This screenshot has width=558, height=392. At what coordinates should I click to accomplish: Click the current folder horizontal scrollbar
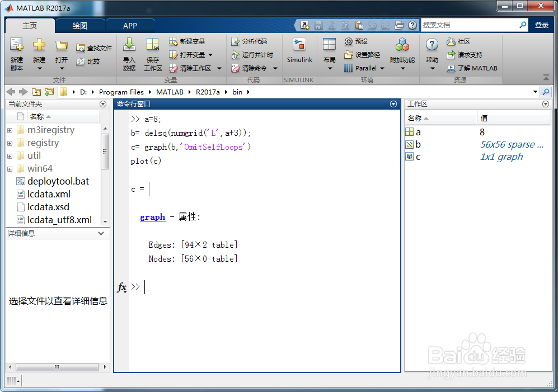pyautogui.click(x=57, y=367)
